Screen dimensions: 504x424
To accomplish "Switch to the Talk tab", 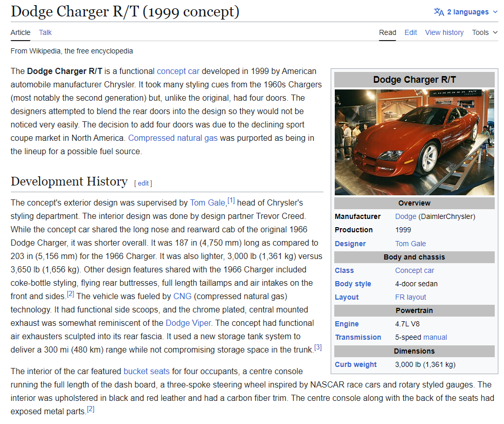I will click(x=45, y=32).
